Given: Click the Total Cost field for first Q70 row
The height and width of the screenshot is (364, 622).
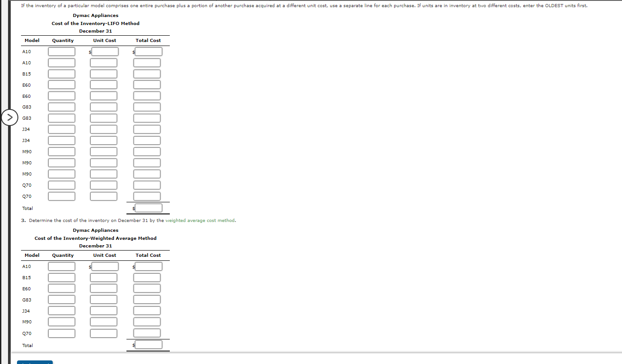Looking at the screenshot, I should (147, 185).
